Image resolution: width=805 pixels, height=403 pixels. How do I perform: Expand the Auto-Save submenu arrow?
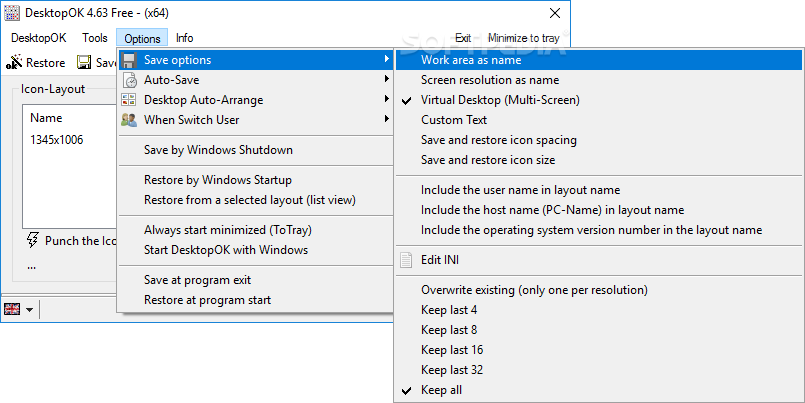pos(386,80)
